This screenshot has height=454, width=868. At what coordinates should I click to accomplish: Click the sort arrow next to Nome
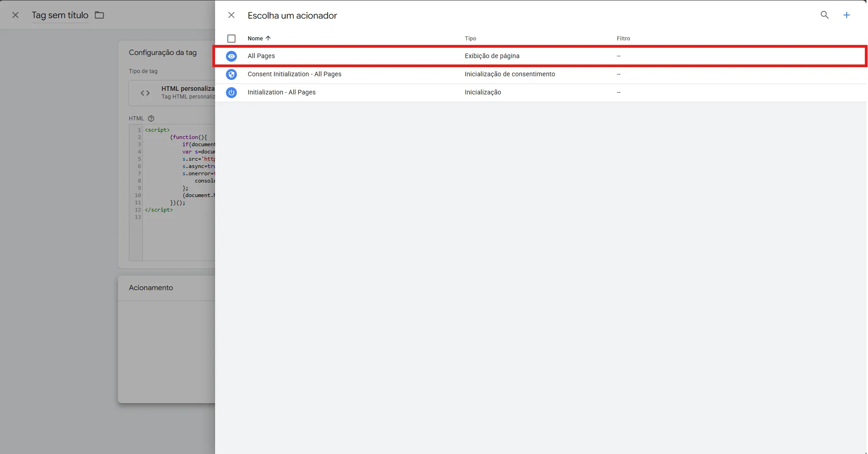tap(268, 38)
